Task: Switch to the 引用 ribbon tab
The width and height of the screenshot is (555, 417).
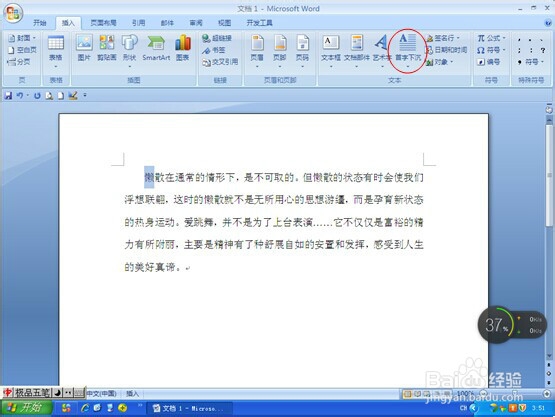Action: tap(138, 23)
